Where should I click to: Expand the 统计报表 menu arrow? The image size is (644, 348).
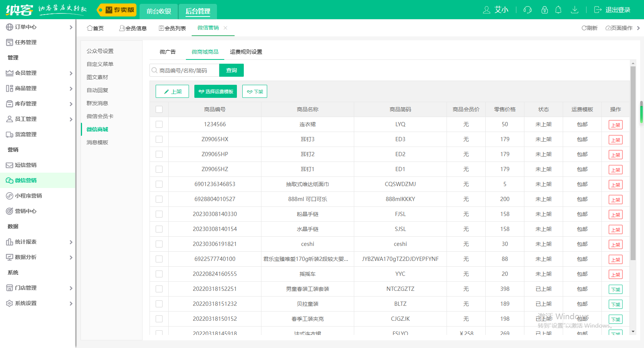[x=71, y=242]
